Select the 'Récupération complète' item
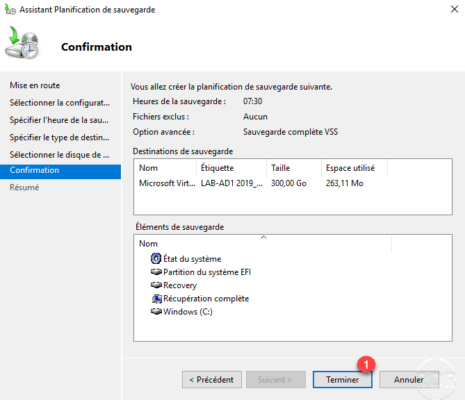Image resolution: width=465 pixels, height=400 pixels. click(206, 299)
